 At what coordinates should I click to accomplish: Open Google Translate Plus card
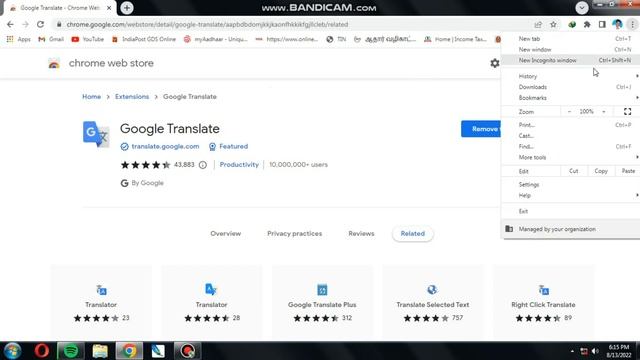coord(322,302)
